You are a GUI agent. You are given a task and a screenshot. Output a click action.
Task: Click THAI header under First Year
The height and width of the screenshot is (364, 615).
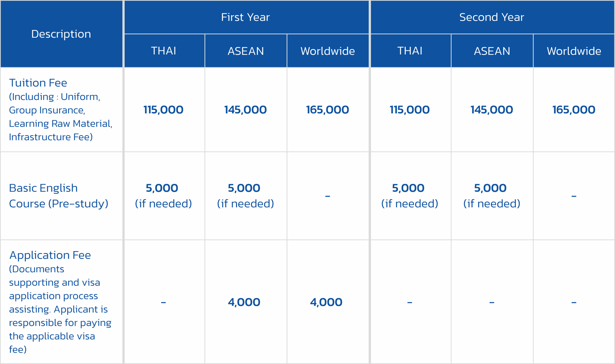(x=163, y=51)
